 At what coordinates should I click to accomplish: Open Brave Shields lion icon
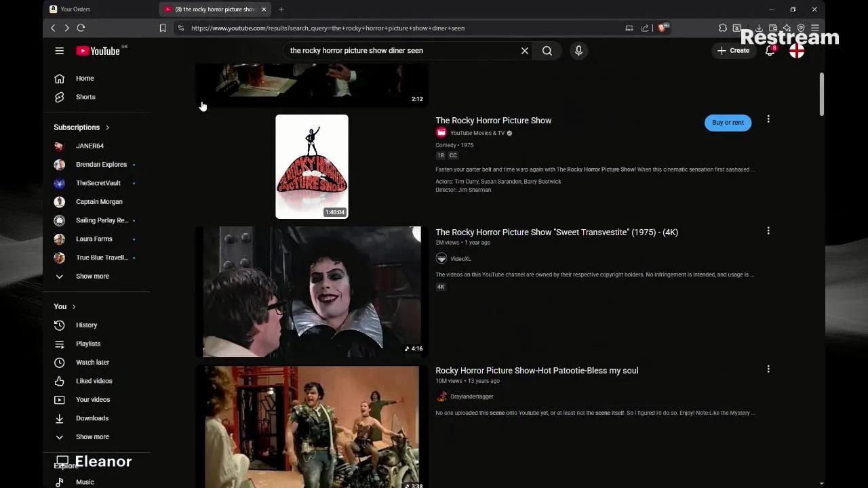(663, 28)
